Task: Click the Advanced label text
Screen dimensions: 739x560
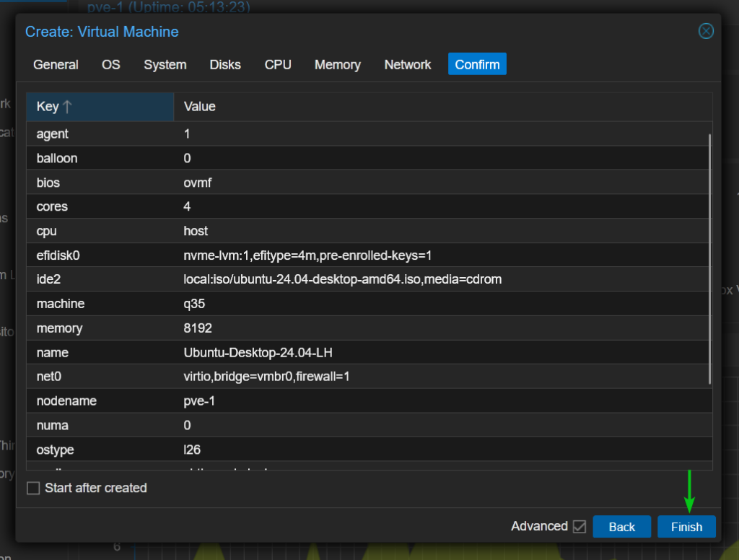Action: [539, 526]
